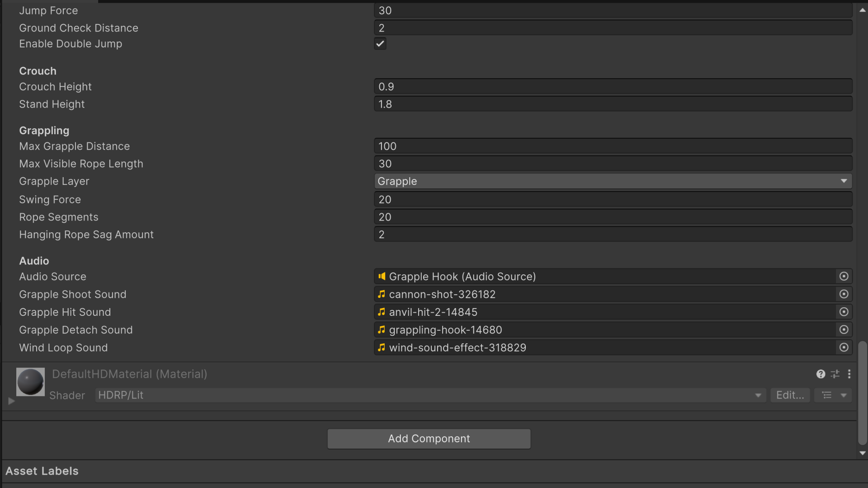Click the Grapple Detach Sound label
The image size is (868, 488).
(x=76, y=330)
